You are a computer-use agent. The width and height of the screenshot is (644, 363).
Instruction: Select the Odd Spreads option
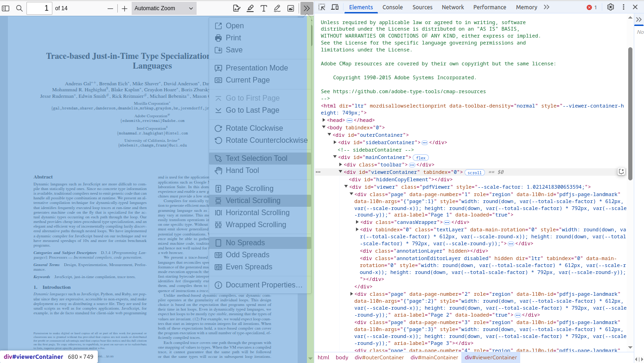coord(260,255)
